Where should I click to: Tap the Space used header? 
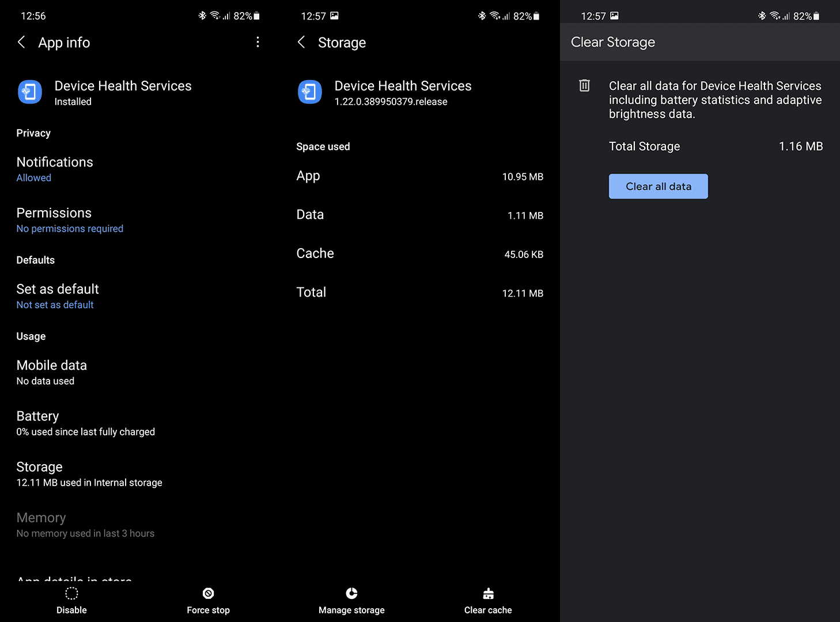coord(323,147)
